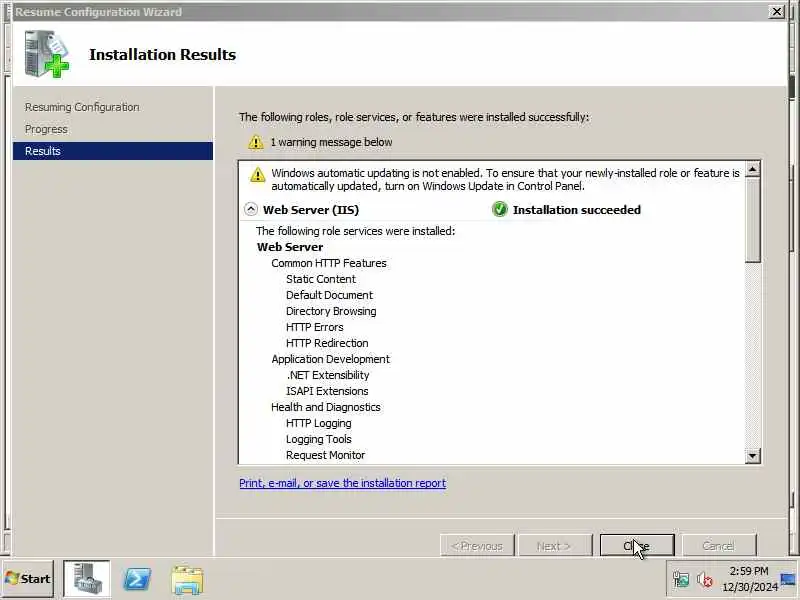Click the Close button in the wizard
Image resolution: width=800 pixels, height=600 pixels.
[x=637, y=546]
